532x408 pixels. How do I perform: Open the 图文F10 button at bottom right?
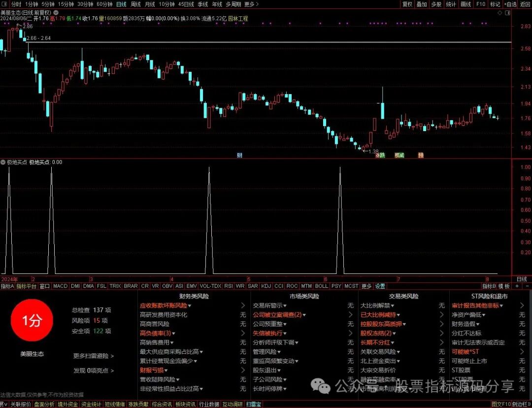[x=501, y=404]
